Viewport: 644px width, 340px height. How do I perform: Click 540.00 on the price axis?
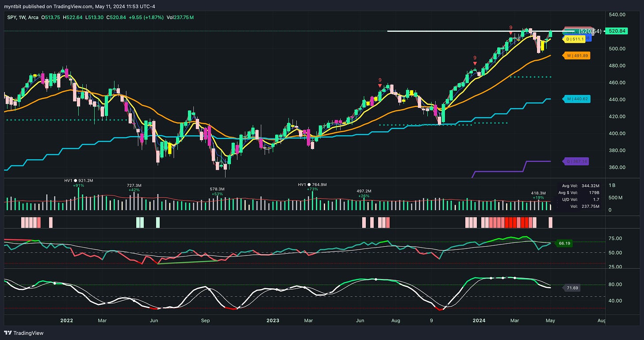click(616, 15)
